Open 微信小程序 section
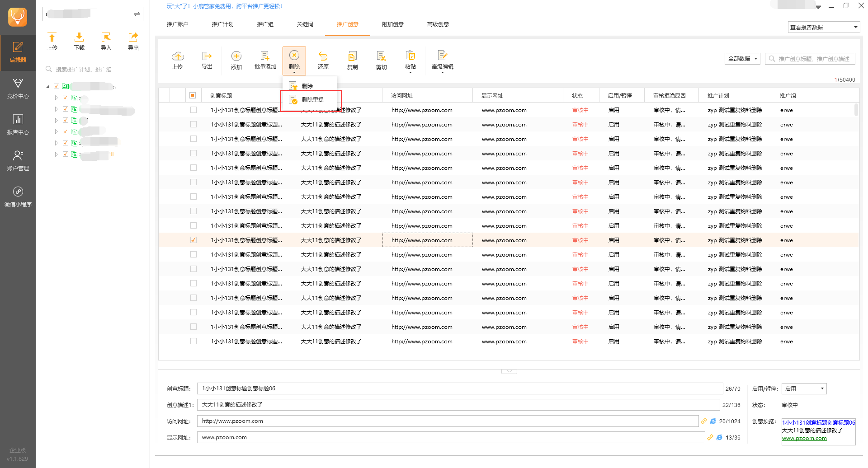The height and width of the screenshot is (468, 868). (x=18, y=197)
